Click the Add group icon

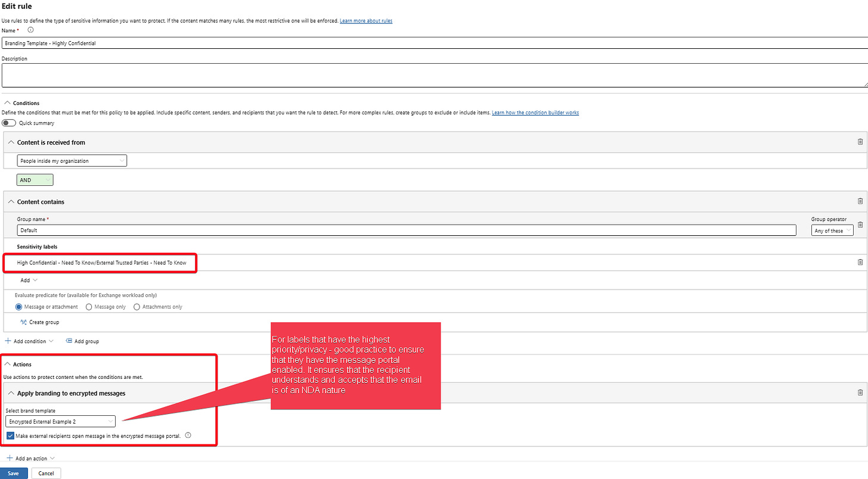click(x=69, y=341)
